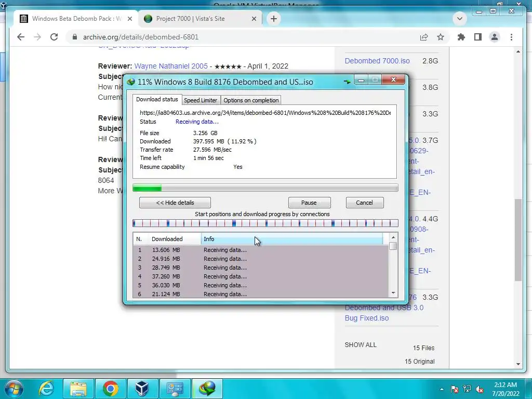Viewport: 532px width, 399px height.
Task: Select connection row with 37.260 MB
Action: click(261, 276)
